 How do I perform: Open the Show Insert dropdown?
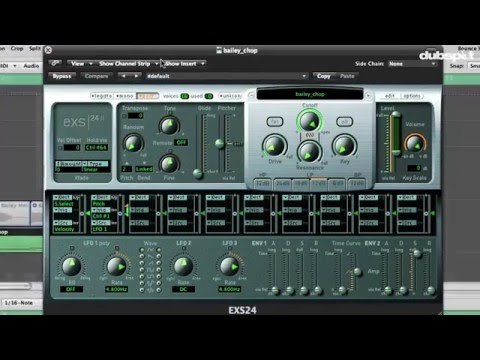click(184, 63)
